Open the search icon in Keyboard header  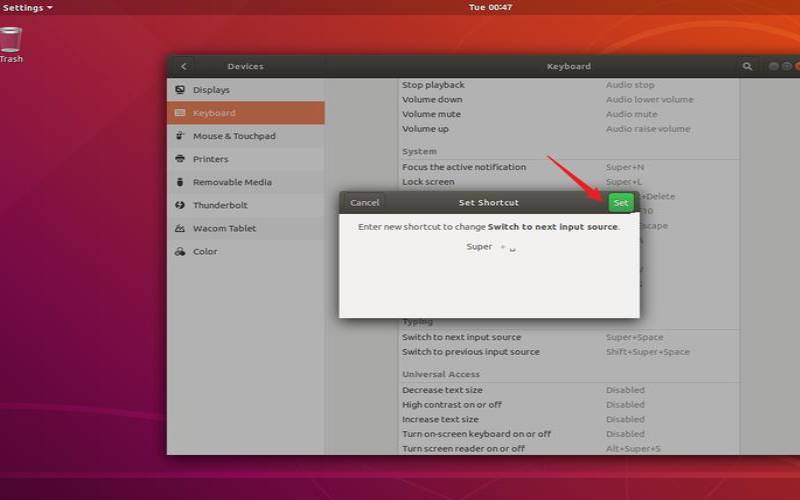(747, 66)
